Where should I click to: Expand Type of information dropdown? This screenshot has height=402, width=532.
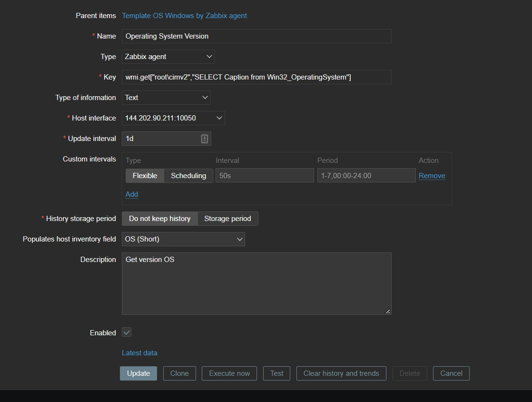[x=166, y=98]
